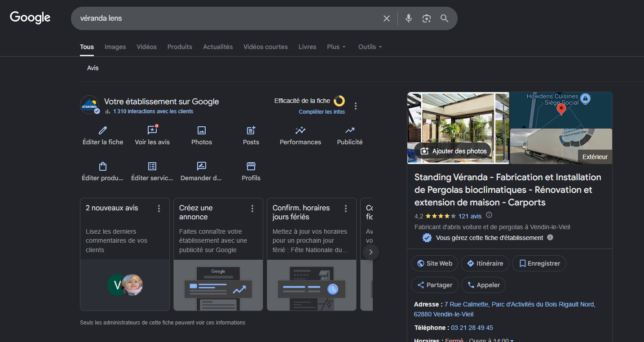Click '1 310 interactions avec les clients' link
644x342 pixels.
pyautogui.click(x=153, y=111)
